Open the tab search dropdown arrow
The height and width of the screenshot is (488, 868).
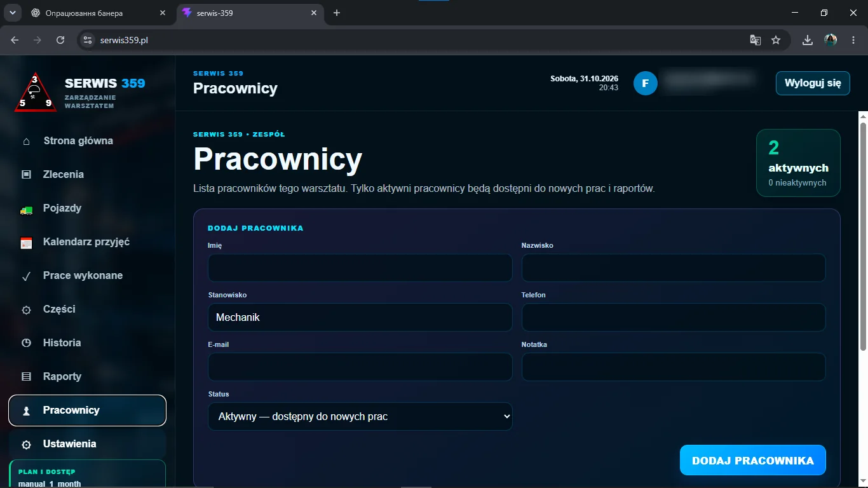12,13
